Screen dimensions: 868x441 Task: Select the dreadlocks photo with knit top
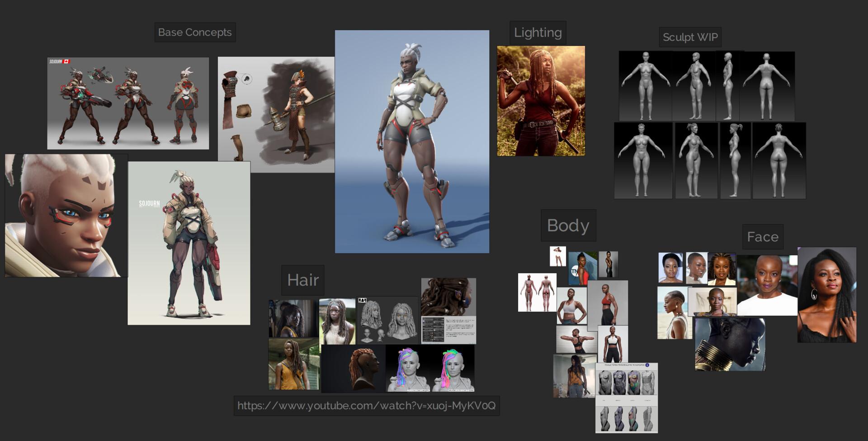tap(337, 321)
